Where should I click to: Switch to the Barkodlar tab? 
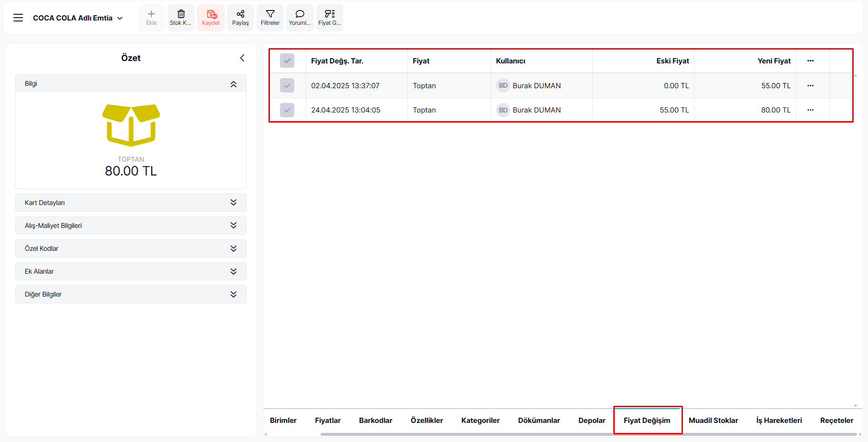point(375,421)
